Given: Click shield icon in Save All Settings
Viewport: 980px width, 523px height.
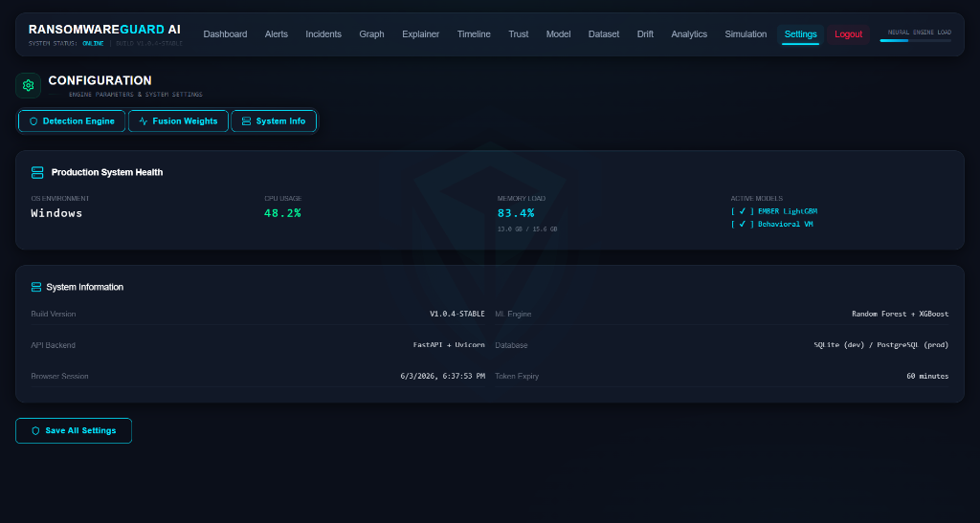Looking at the screenshot, I should [x=35, y=430].
